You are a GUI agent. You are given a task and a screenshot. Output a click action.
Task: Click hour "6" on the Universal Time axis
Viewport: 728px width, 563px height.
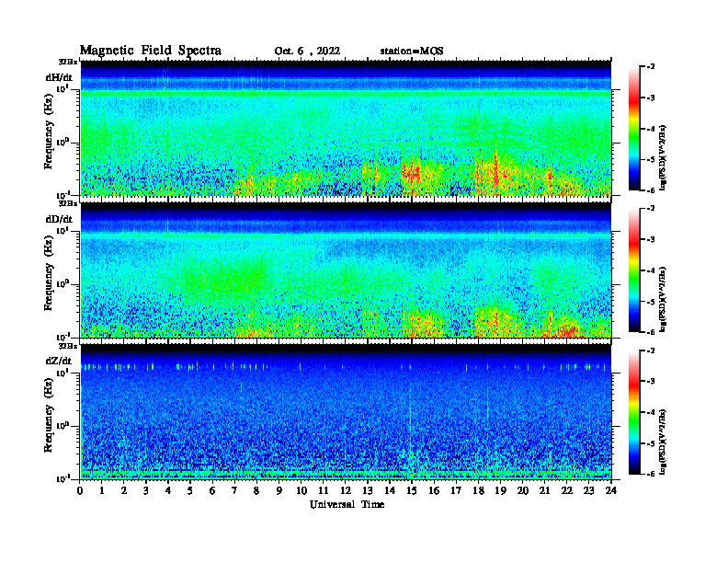click(212, 491)
